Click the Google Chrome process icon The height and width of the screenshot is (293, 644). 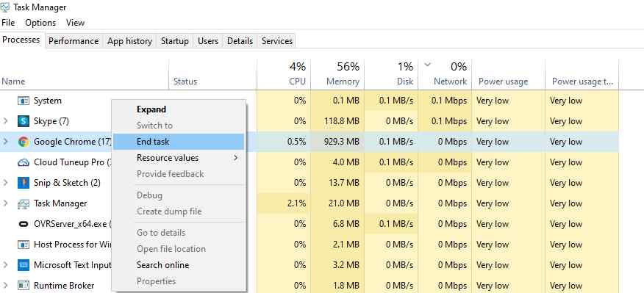pyautogui.click(x=24, y=142)
